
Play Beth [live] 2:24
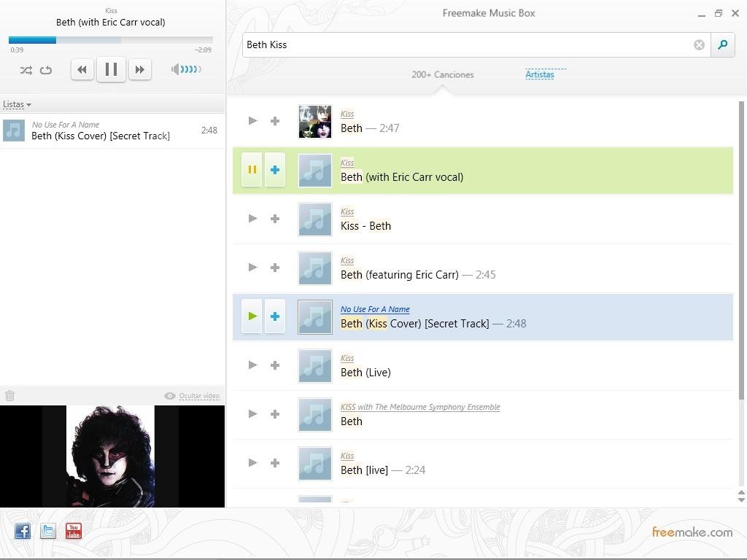pyautogui.click(x=253, y=463)
